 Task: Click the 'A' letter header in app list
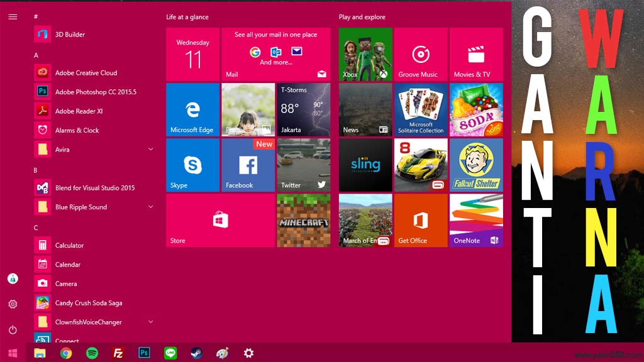coord(36,55)
